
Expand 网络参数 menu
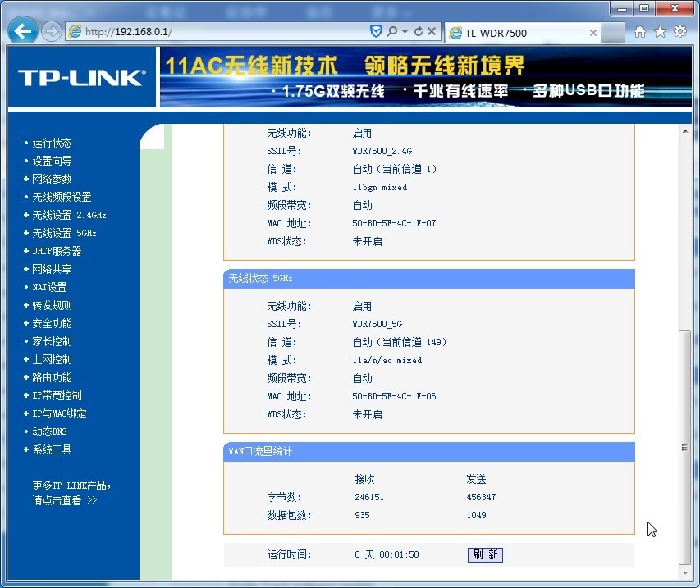(x=52, y=179)
